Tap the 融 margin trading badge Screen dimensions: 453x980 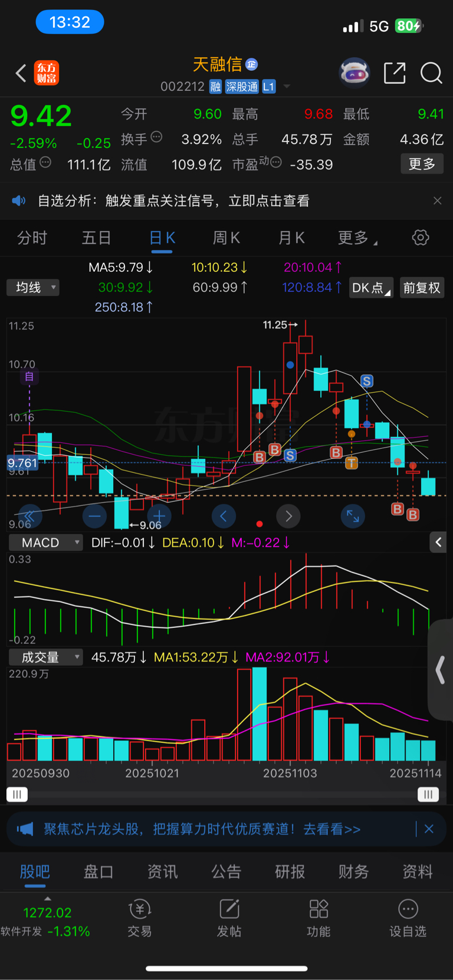tap(215, 87)
